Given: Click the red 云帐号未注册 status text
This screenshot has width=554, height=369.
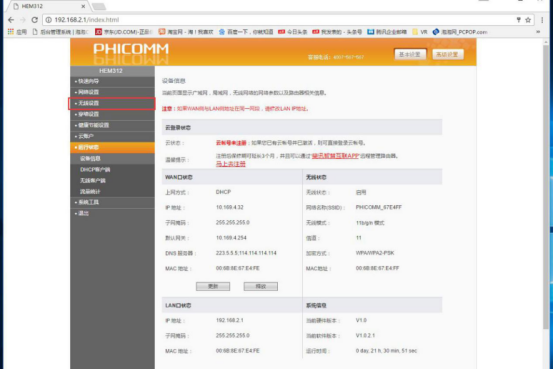Looking at the screenshot, I should coord(231,143).
